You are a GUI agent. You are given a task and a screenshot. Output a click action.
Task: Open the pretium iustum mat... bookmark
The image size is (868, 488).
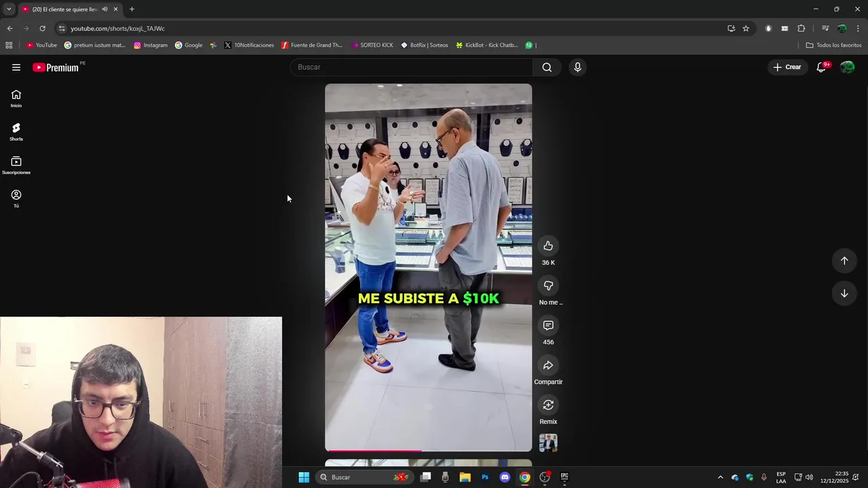95,45
